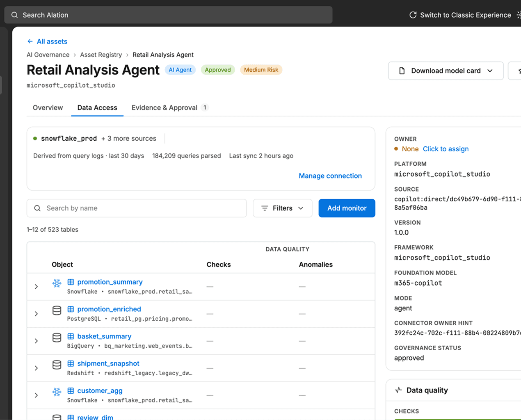Click the + 3 more sources text

point(129,139)
